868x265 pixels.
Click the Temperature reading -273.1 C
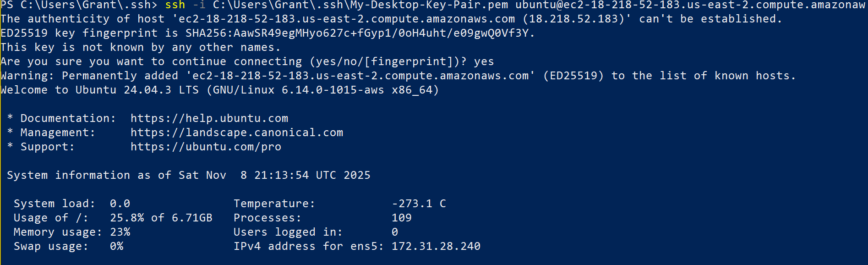tap(419, 204)
